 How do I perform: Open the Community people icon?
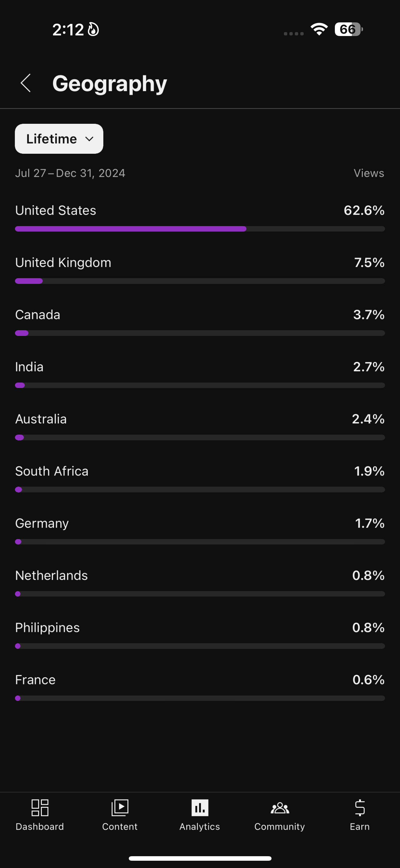[x=280, y=807]
